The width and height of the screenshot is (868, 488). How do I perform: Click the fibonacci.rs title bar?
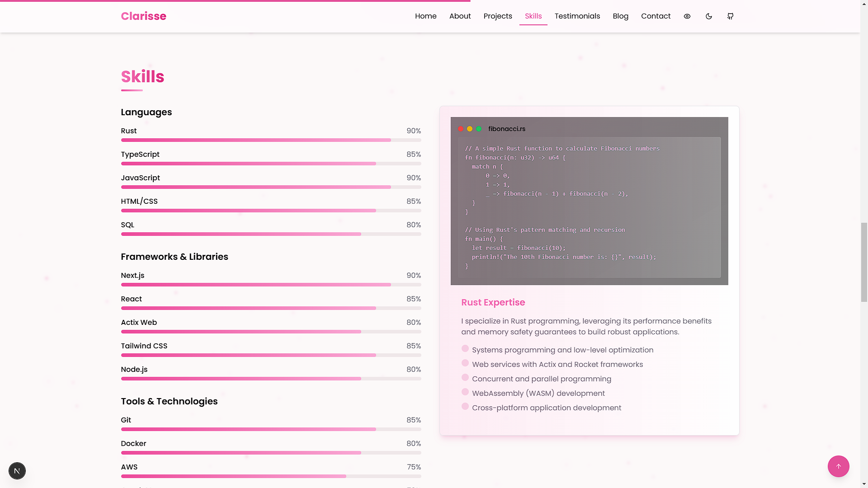[506, 129]
